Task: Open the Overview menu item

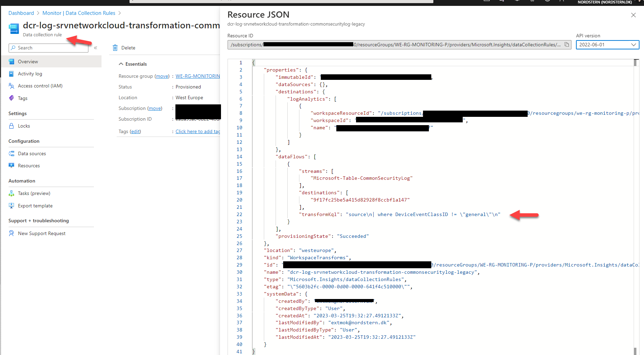Action: pyautogui.click(x=28, y=62)
